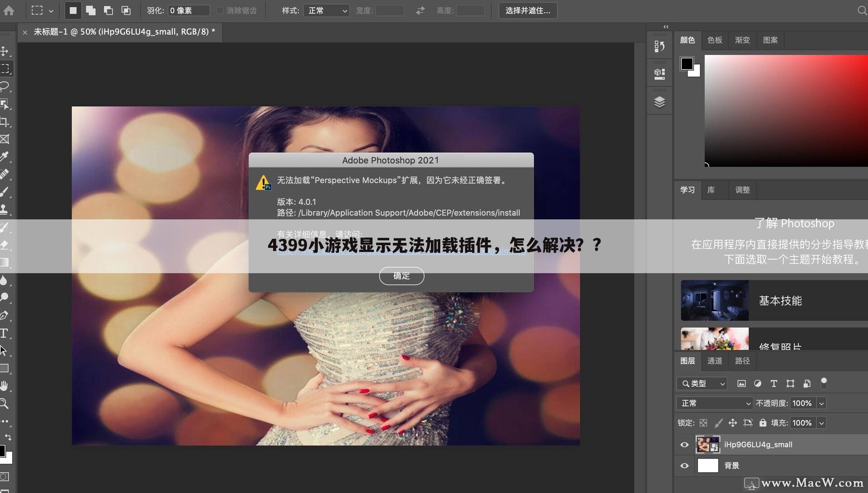Image resolution: width=868 pixels, height=493 pixels.
Task: Toggle smart object filter icon
Action: click(x=807, y=384)
